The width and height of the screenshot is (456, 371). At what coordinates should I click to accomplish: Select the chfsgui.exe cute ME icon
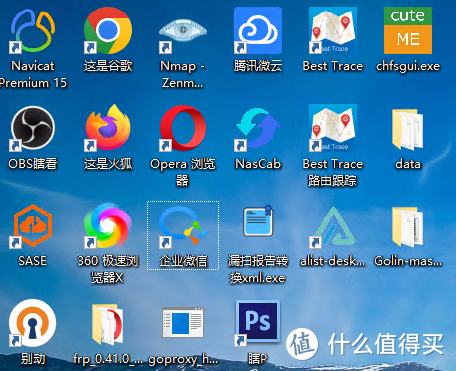click(408, 31)
